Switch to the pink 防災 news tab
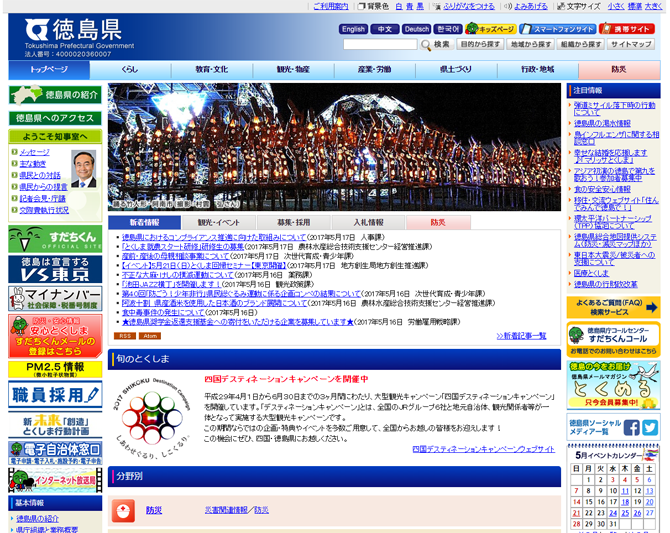 pyautogui.click(x=438, y=223)
